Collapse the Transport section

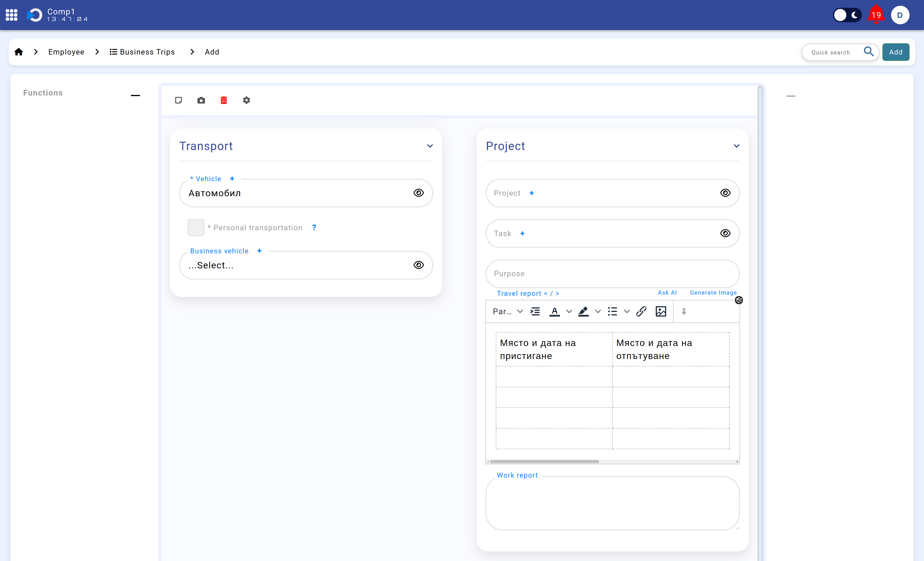[x=430, y=146]
